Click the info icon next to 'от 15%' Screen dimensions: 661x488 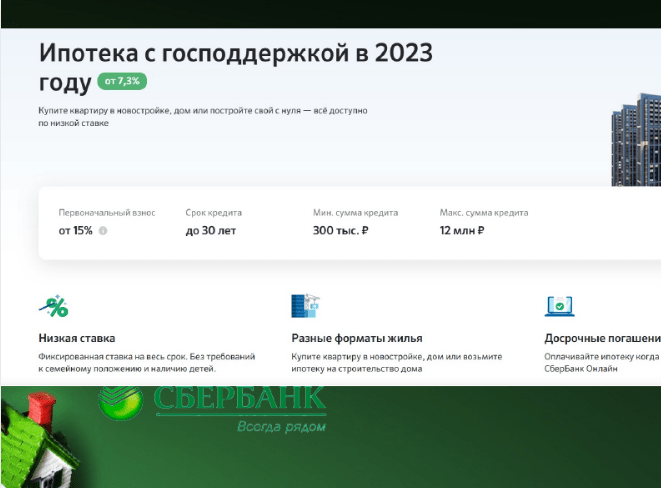103,231
